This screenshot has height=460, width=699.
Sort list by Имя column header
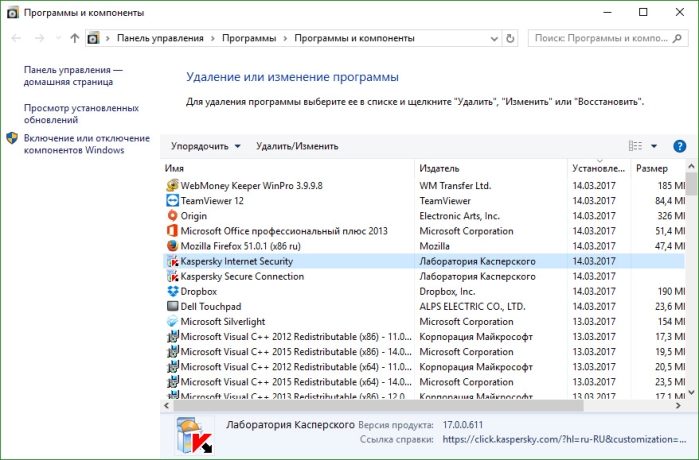(x=288, y=168)
